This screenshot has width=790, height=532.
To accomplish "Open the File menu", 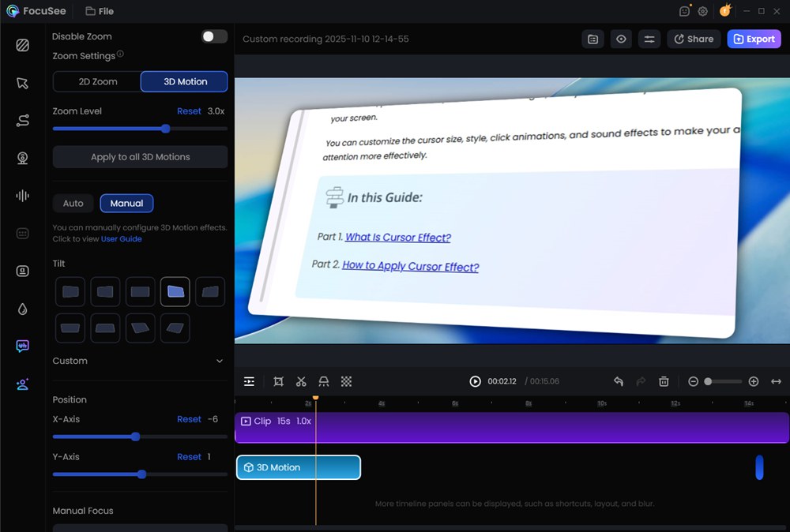I will [x=100, y=11].
